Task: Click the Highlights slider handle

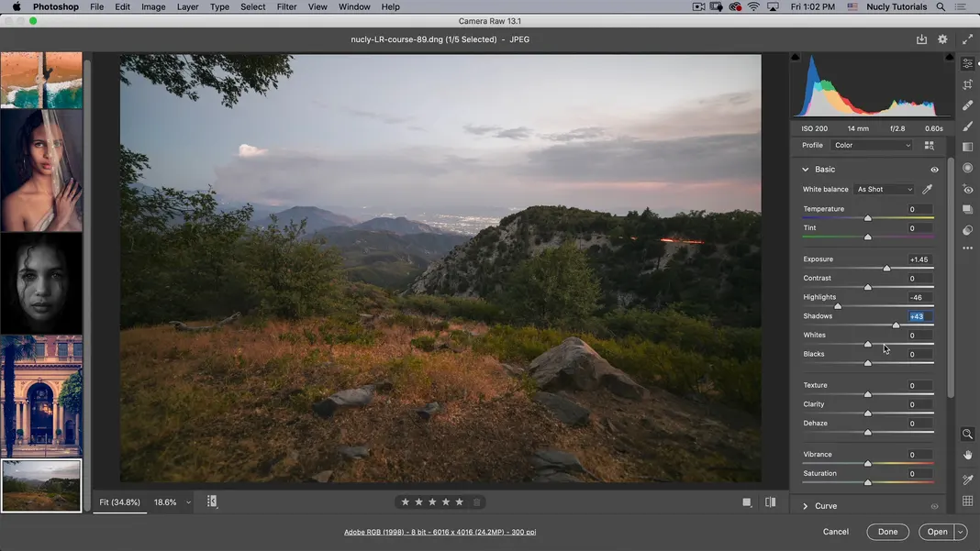Action: pyautogui.click(x=838, y=306)
